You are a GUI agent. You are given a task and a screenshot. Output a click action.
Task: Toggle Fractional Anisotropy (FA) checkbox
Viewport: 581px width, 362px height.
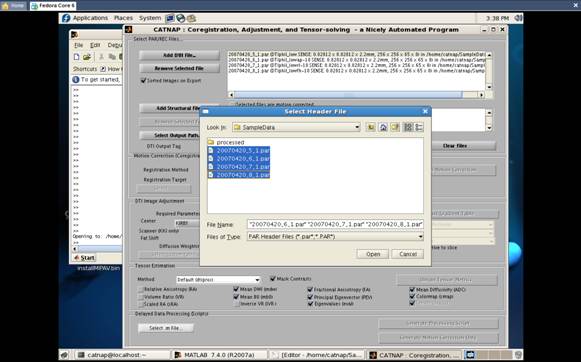[x=310, y=290]
